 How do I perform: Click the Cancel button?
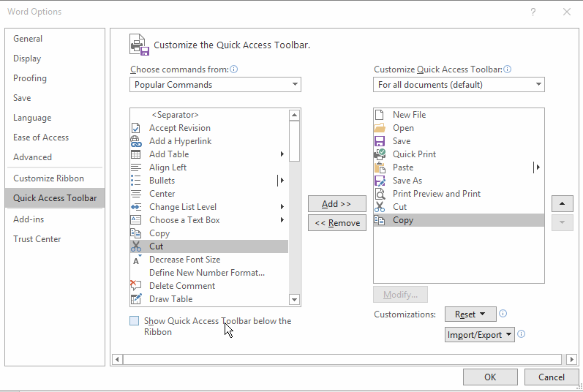coord(551,377)
